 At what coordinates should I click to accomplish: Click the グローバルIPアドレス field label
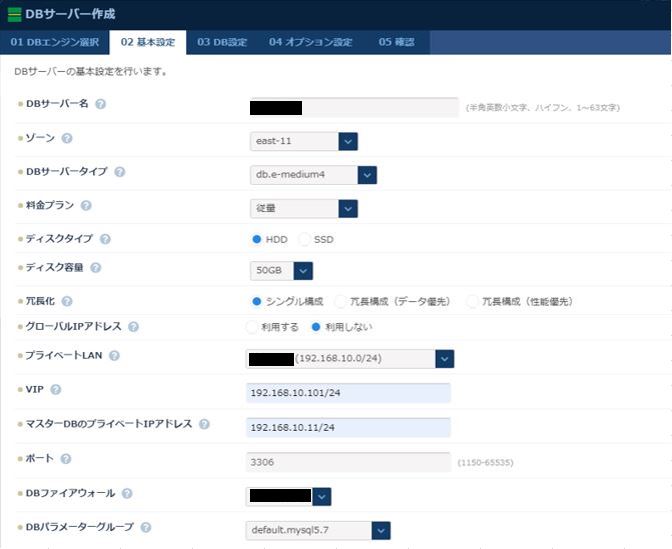pyautogui.click(x=74, y=327)
